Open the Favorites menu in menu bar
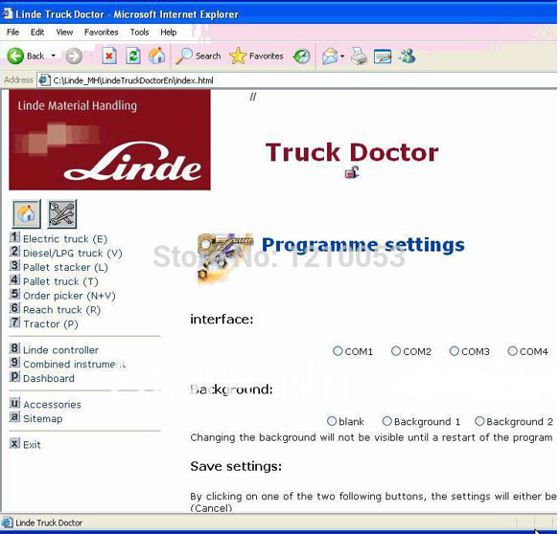This screenshot has height=534, width=560. 101,32
